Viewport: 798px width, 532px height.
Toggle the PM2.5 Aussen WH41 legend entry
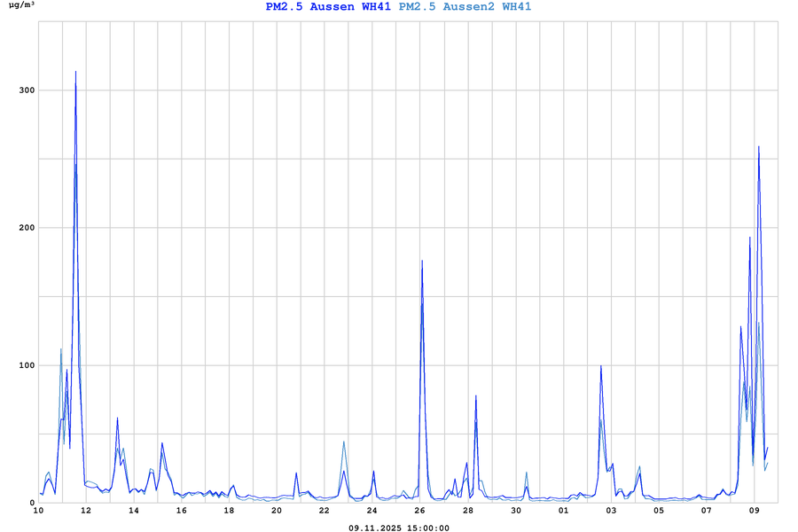(x=328, y=7)
